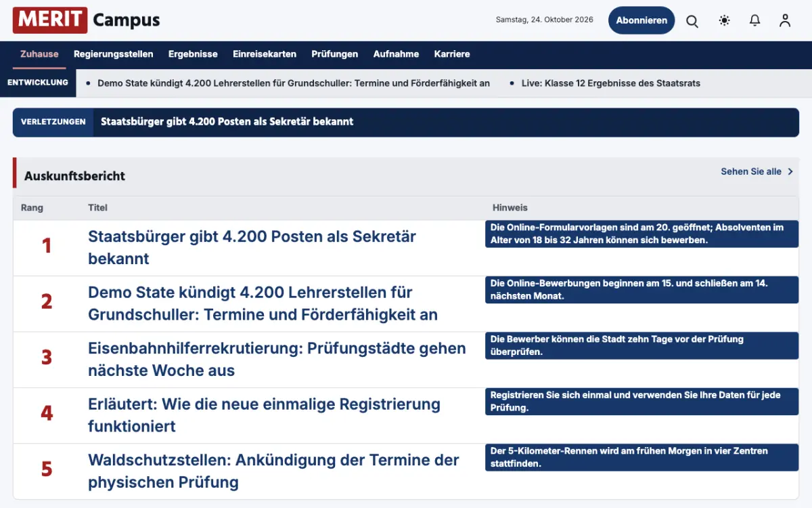Open ticker item about Demo State Lehrerstellen
812x508 pixels.
(294, 83)
